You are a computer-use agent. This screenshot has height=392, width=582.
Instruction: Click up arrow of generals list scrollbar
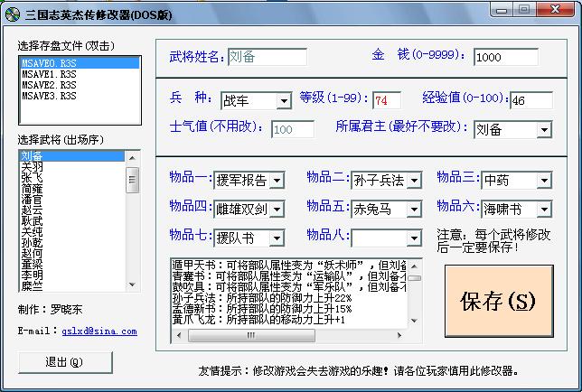click(132, 158)
